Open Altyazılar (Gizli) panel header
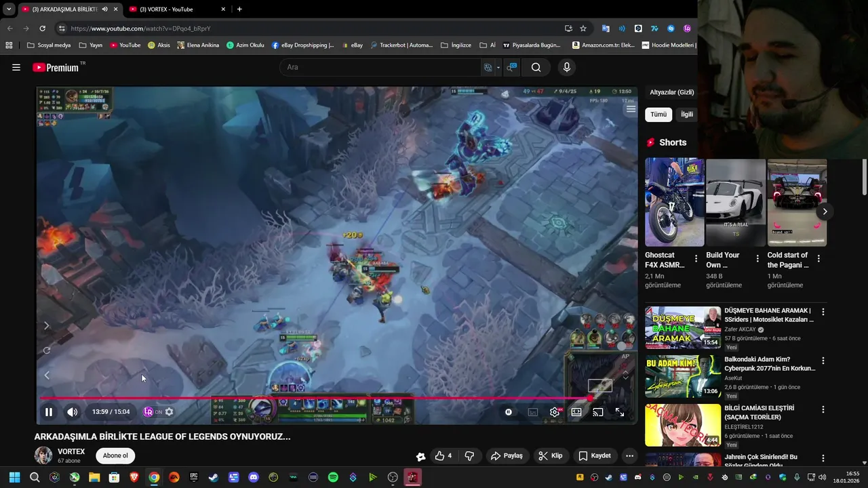868x488 pixels. click(671, 92)
